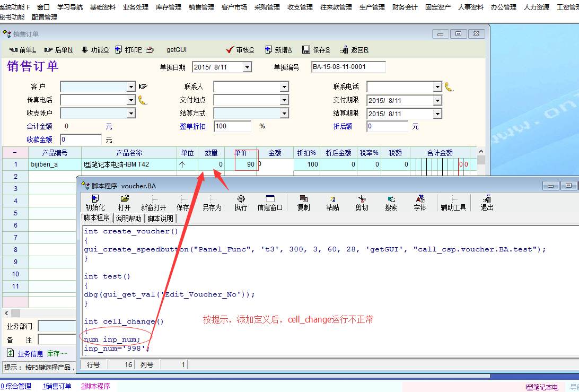
Task: Click the 业务信息 link
Action: [x=30, y=354]
